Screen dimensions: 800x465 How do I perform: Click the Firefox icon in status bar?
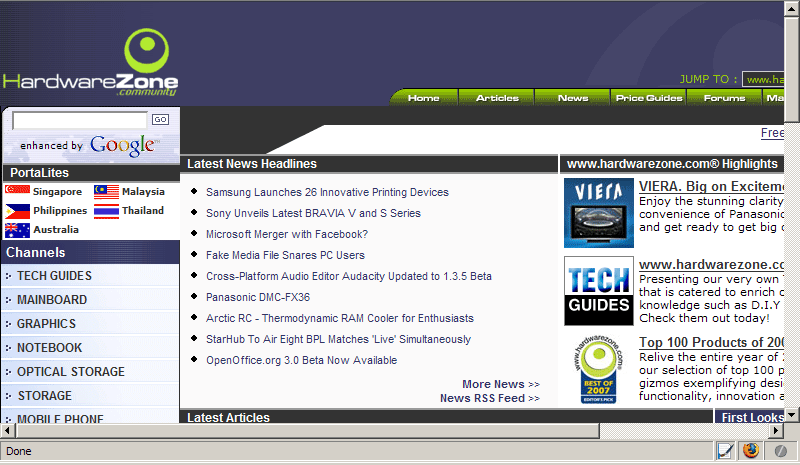click(x=751, y=451)
